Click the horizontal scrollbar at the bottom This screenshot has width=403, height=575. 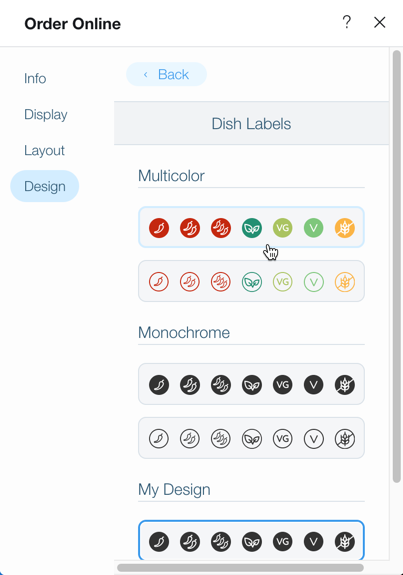click(240, 568)
